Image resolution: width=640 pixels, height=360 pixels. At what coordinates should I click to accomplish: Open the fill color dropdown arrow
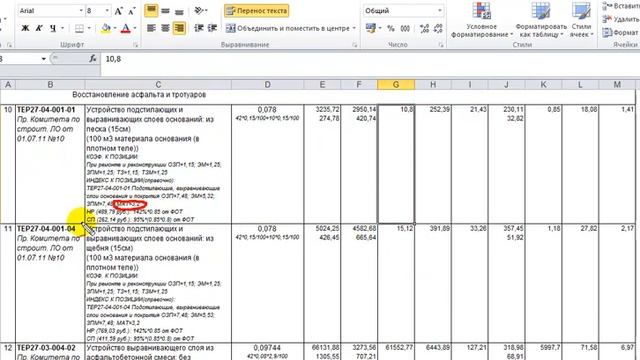point(115,28)
